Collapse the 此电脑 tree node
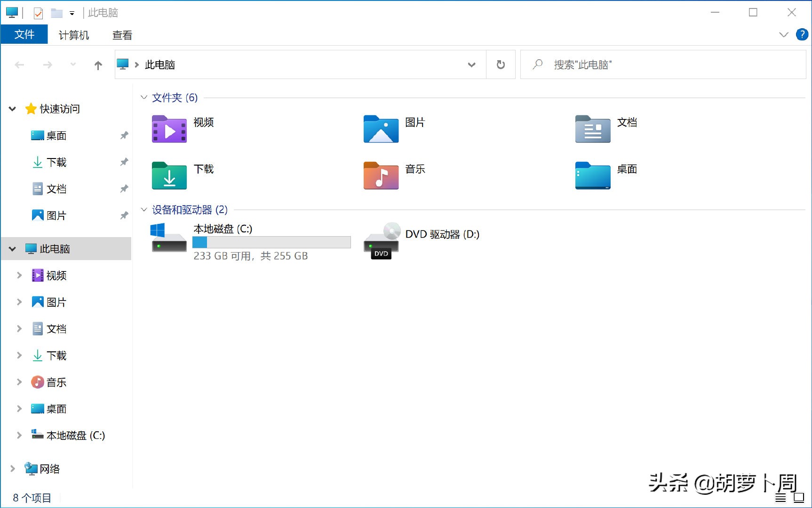Viewport: 812px width, 508px height. point(12,249)
